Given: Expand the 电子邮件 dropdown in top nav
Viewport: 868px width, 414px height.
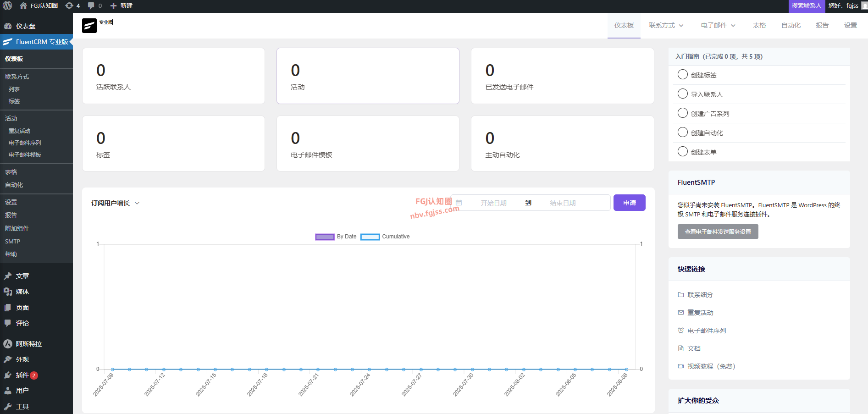Looking at the screenshot, I should 718,25.
